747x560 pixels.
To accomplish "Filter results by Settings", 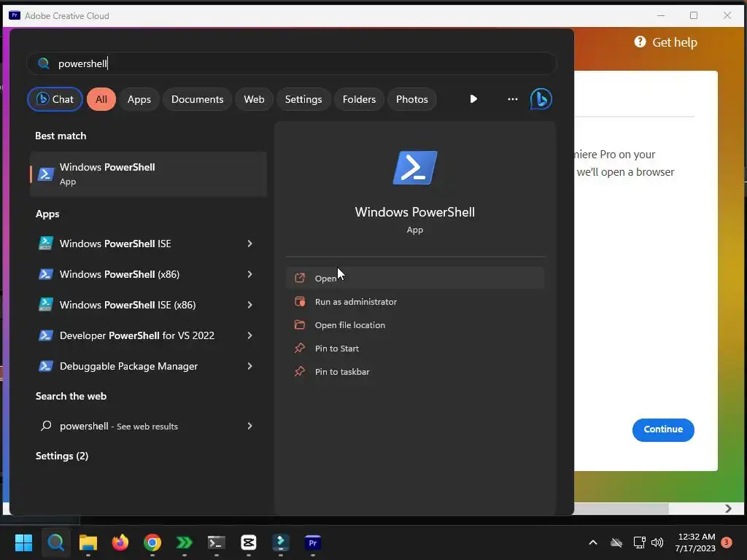I will tap(303, 99).
